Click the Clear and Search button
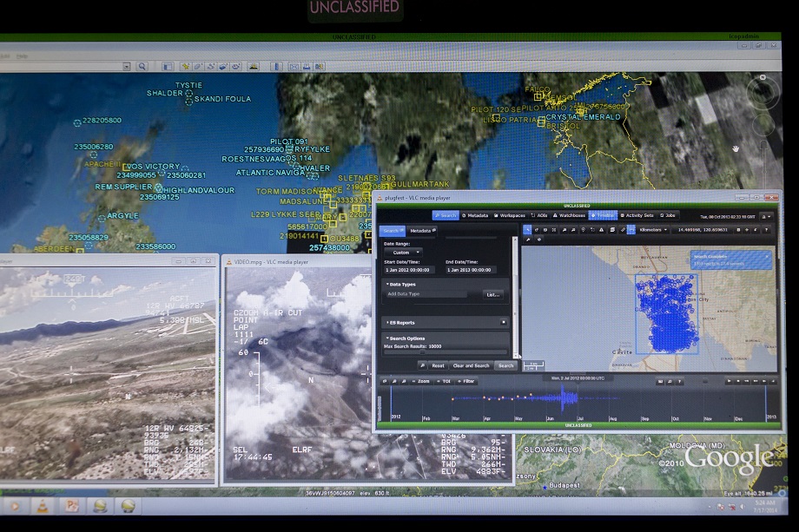The width and height of the screenshot is (799, 532). tap(471, 365)
